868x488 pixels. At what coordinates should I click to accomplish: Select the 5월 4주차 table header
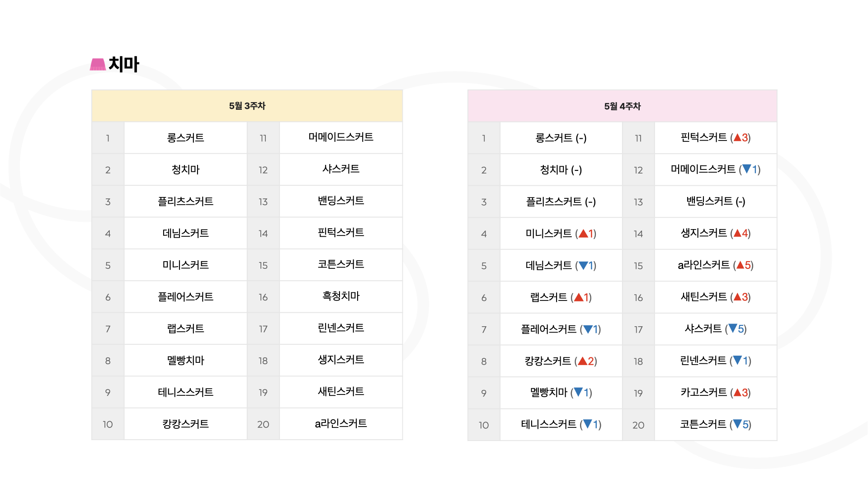pyautogui.click(x=623, y=106)
